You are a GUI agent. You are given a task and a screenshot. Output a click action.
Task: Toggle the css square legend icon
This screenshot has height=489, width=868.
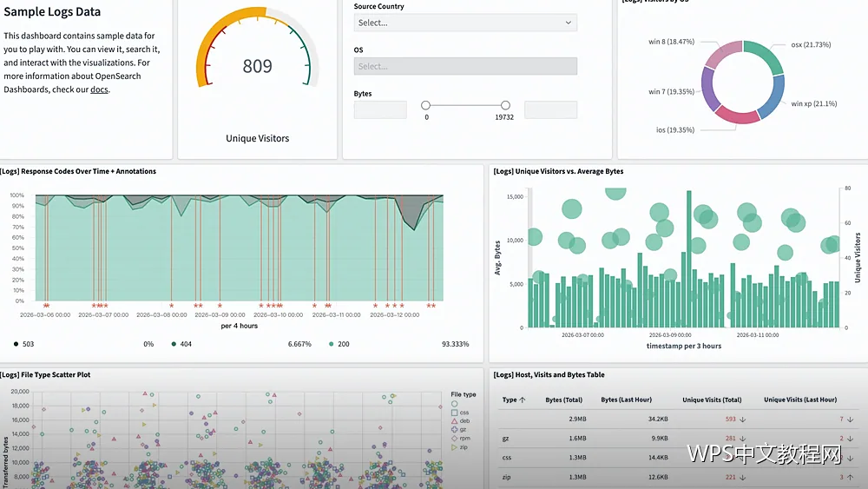[x=455, y=413]
